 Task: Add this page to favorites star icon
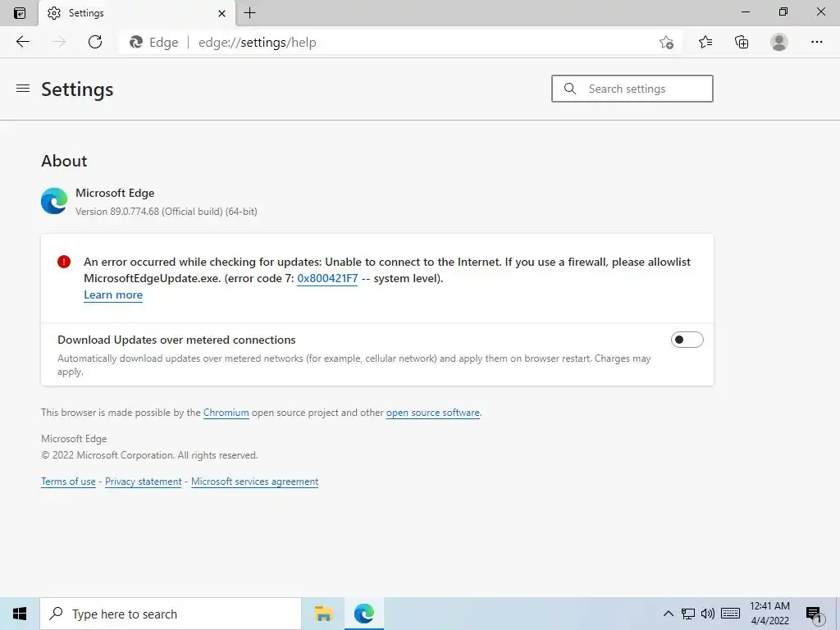click(x=666, y=43)
